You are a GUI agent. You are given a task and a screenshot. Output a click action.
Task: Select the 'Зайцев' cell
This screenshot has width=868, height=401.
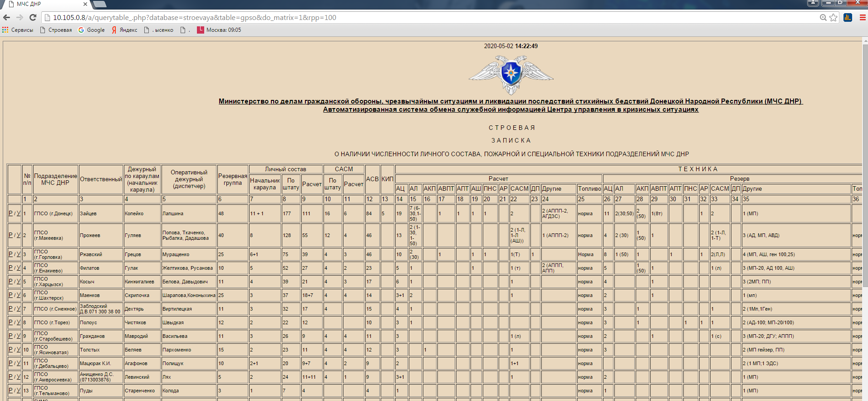pyautogui.click(x=101, y=213)
